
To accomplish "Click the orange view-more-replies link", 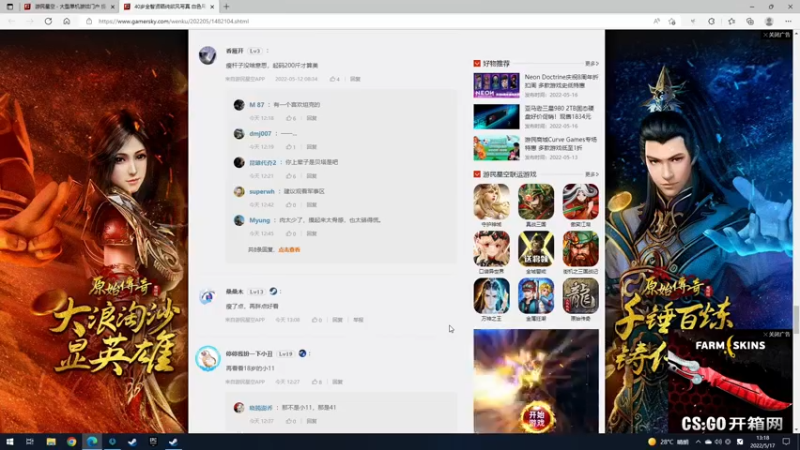I will pyautogui.click(x=289, y=250).
